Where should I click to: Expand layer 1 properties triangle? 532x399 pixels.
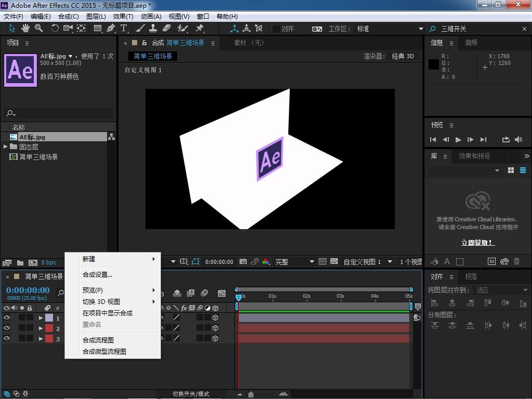coord(41,318)
